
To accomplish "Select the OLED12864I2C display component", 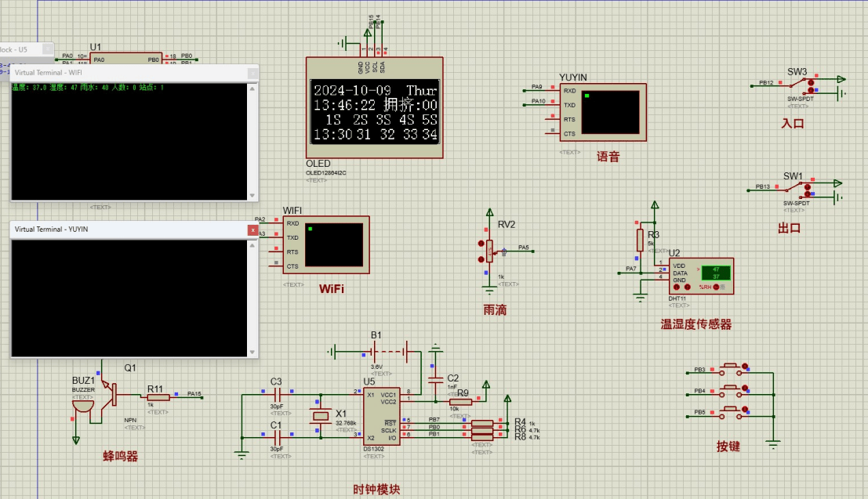I will pyautogui.click(x=375, y=108).
